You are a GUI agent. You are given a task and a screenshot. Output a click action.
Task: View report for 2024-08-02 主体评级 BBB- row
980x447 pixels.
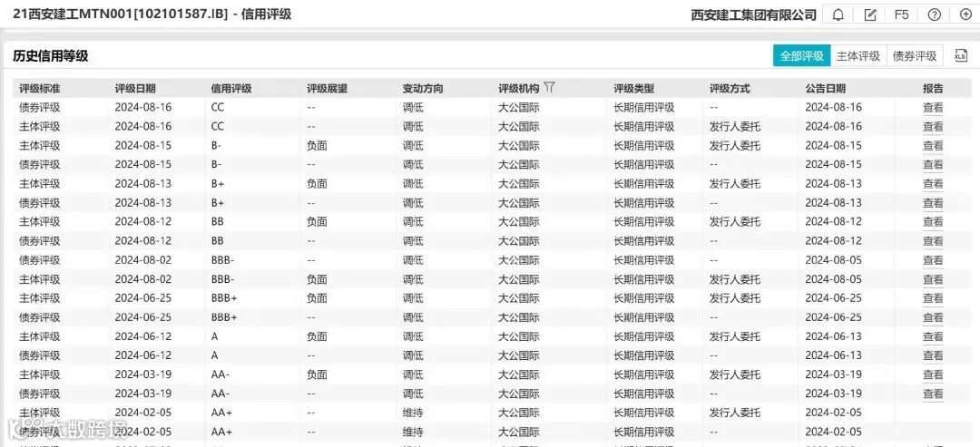click(x=933, y=279)
